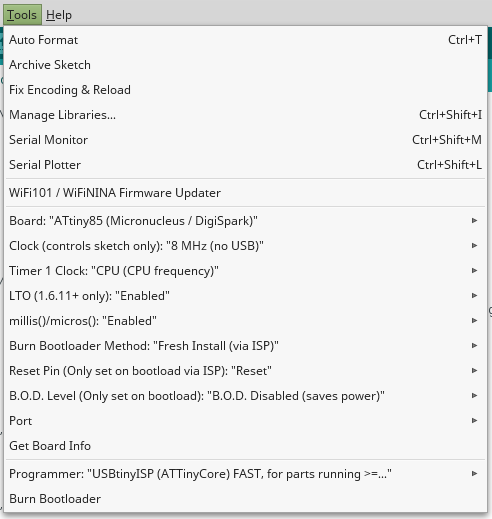The width and height of the screenshot is (492, 519).
Task: Open Manage Libraries dialog
Action: click(245, 115)
